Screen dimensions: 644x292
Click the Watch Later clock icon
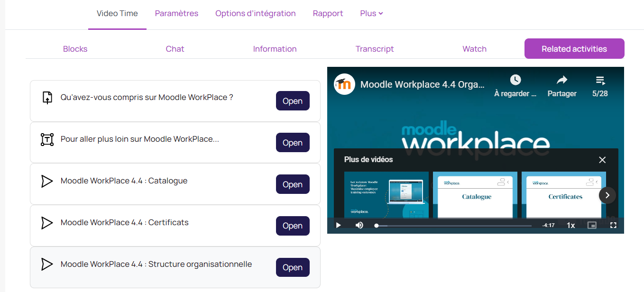(x=515, y=80)
